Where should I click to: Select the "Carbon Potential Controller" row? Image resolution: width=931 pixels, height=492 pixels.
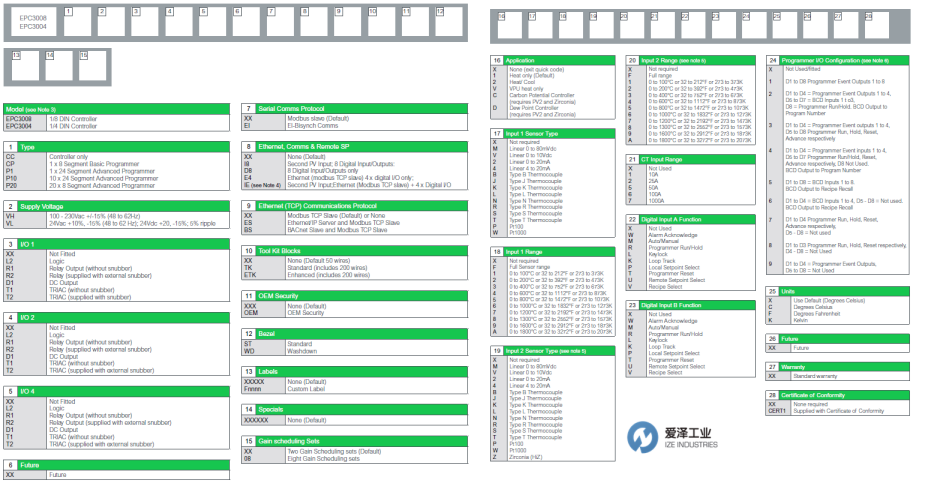553,98
